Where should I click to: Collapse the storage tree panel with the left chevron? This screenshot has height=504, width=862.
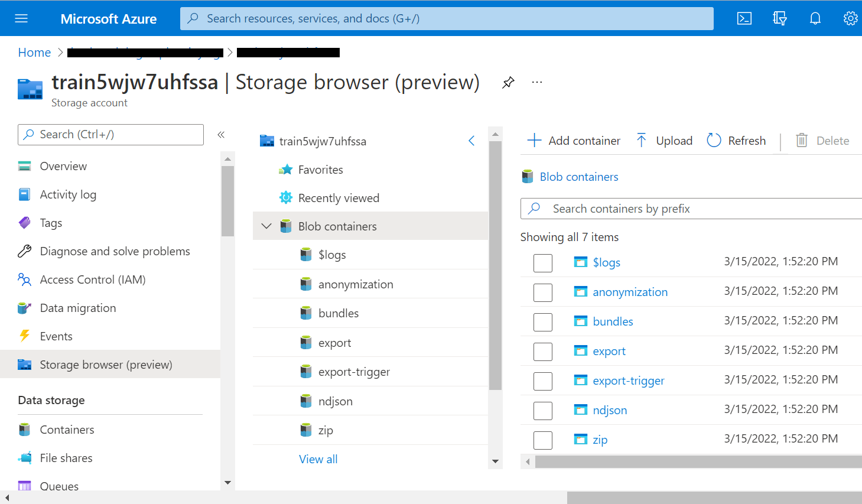471,141
